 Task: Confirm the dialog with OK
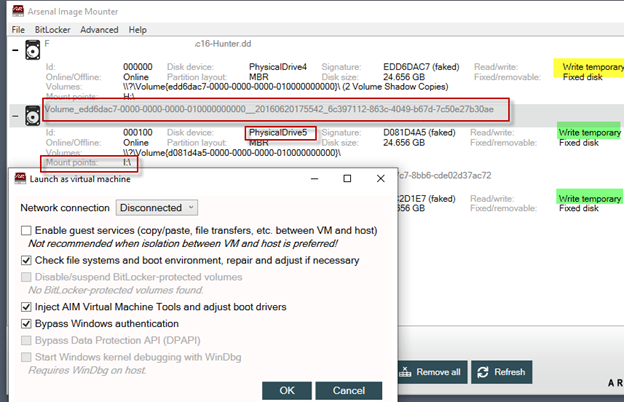point(287,390)
